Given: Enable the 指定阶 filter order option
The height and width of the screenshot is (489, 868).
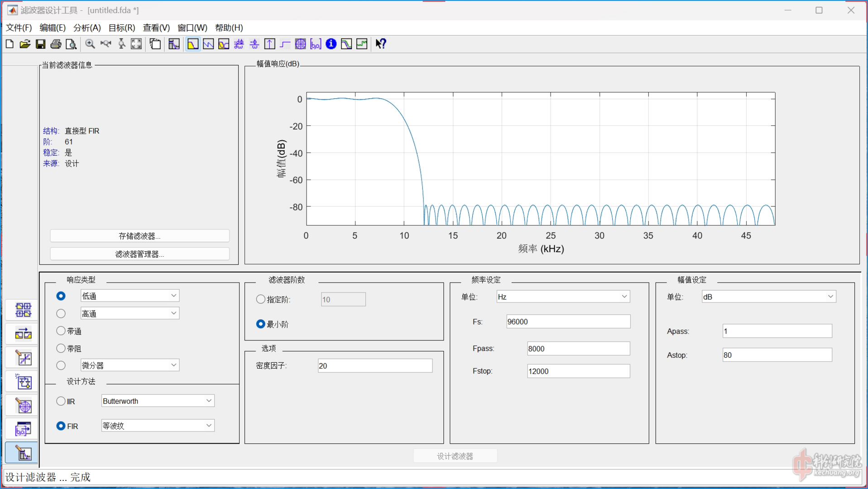Looking at the screenshot, I should pos(260,299).
